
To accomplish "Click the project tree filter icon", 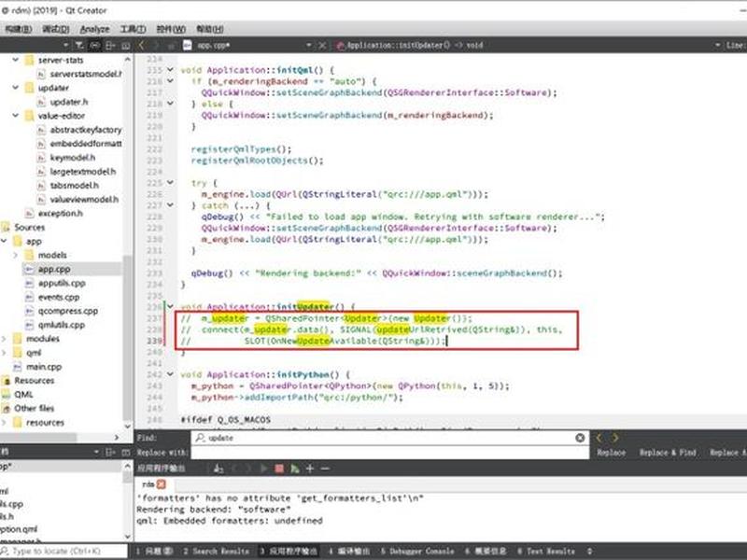I will pyautogui.click(x=79, y=45).
